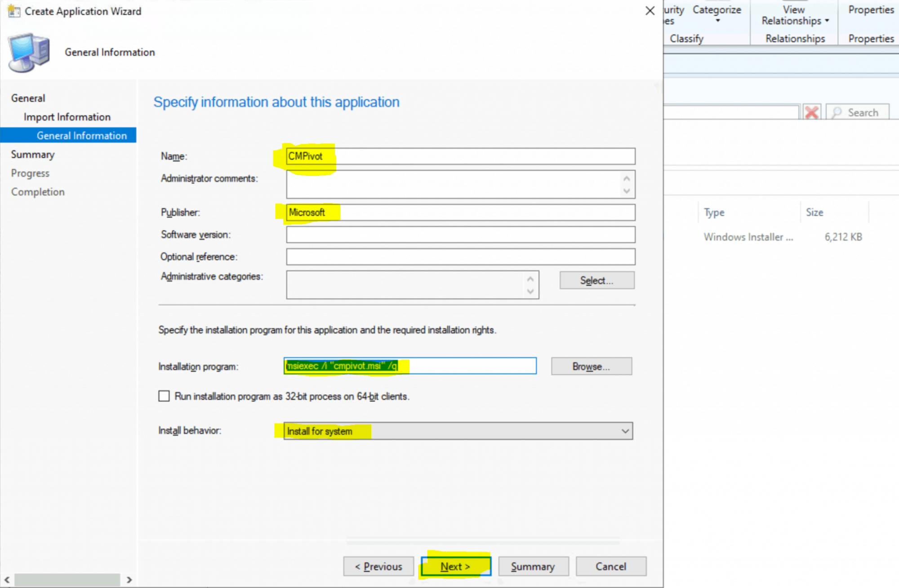This screenshot has height=588, width=899.
Task: Browse for the installation program file
Action: tap(591, 366)
